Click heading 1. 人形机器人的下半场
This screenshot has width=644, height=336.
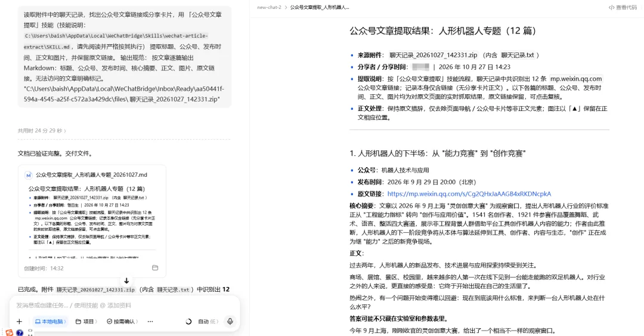(438, 153)
